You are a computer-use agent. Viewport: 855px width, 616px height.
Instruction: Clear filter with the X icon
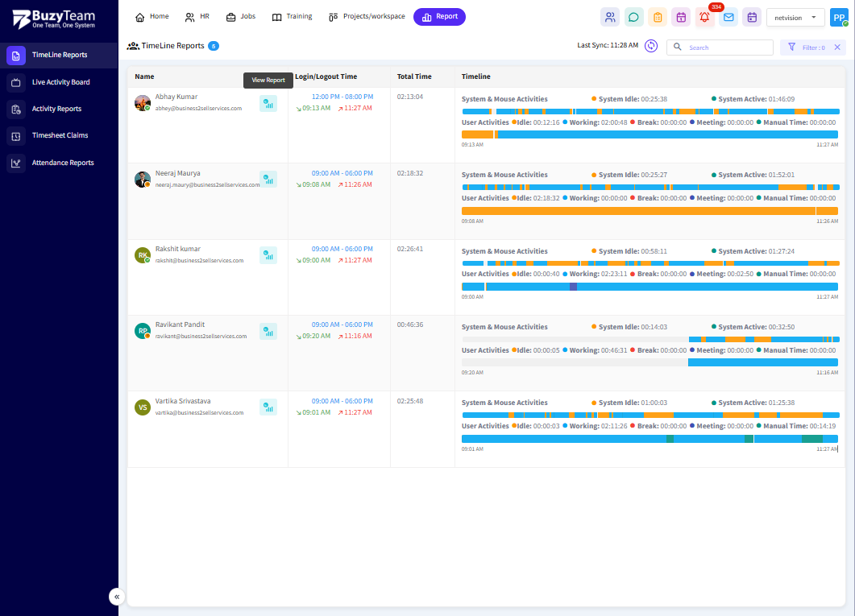[x=837, y=48]
